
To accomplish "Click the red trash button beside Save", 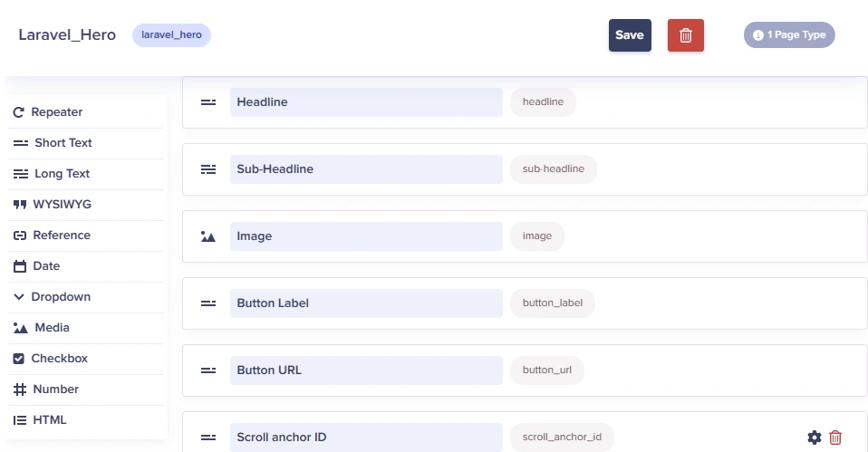I will click(x=685, y=35).
